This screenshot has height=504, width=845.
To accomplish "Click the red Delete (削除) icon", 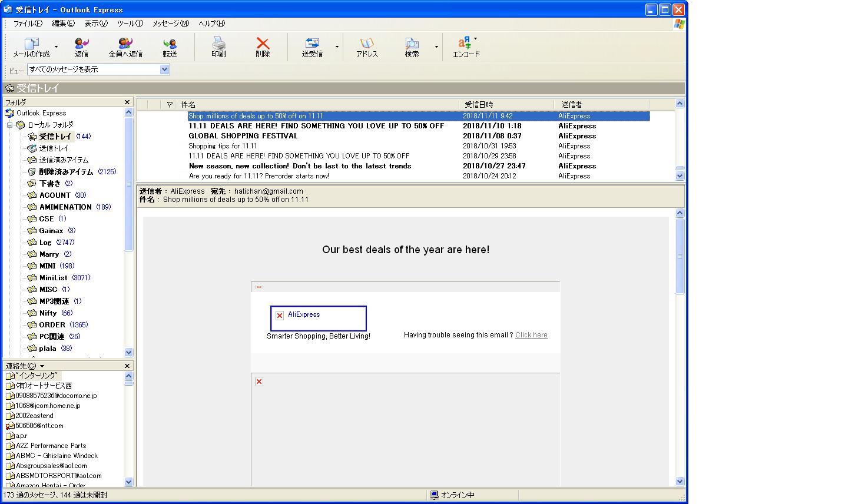I will coord(263,44).
